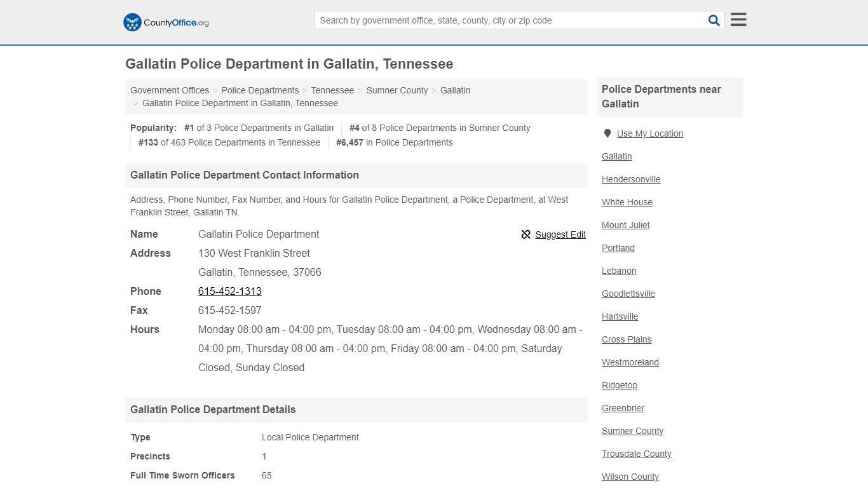Viewport: 868px width, 488px height.
Task: Click Gallatin Police Department breadcrumb entry
Action: click(x=240, y=103)
